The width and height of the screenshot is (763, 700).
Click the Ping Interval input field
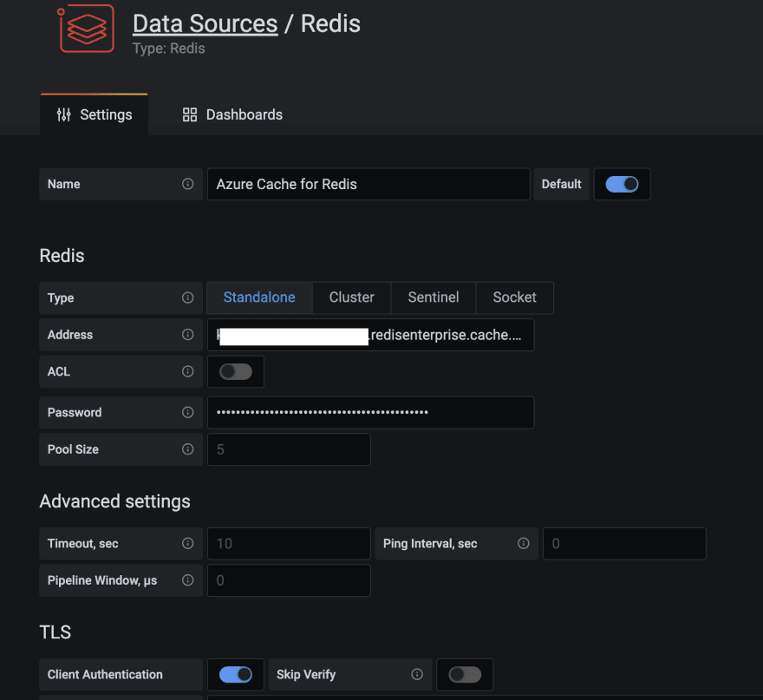pyautogui.click(x=624, y=544)
